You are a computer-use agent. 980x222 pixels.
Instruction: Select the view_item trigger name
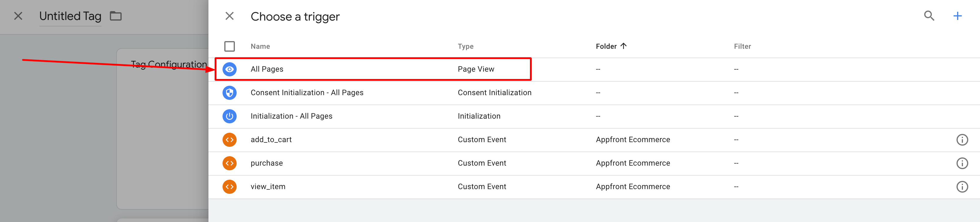click(x=268, y=186)
